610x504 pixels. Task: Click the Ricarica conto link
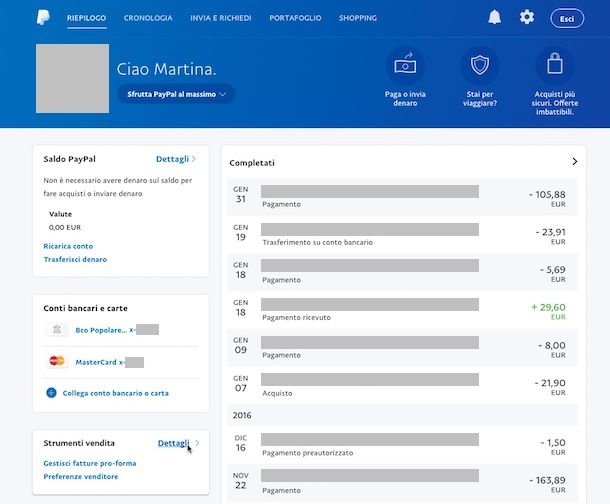68,246
